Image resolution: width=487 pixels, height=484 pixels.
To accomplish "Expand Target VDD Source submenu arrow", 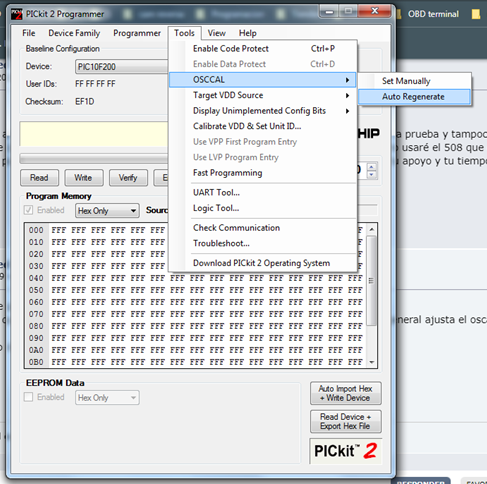I will coord(347,95).
